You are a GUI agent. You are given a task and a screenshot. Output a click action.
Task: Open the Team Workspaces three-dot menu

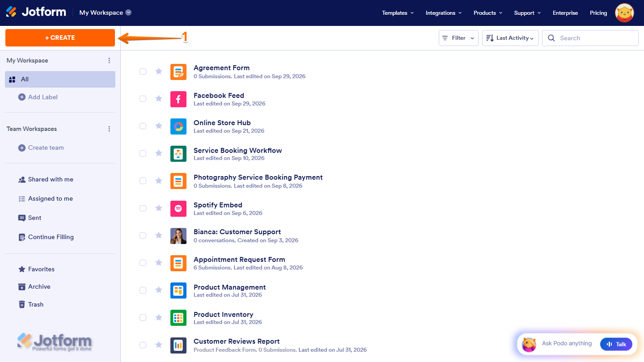(109, 129)
